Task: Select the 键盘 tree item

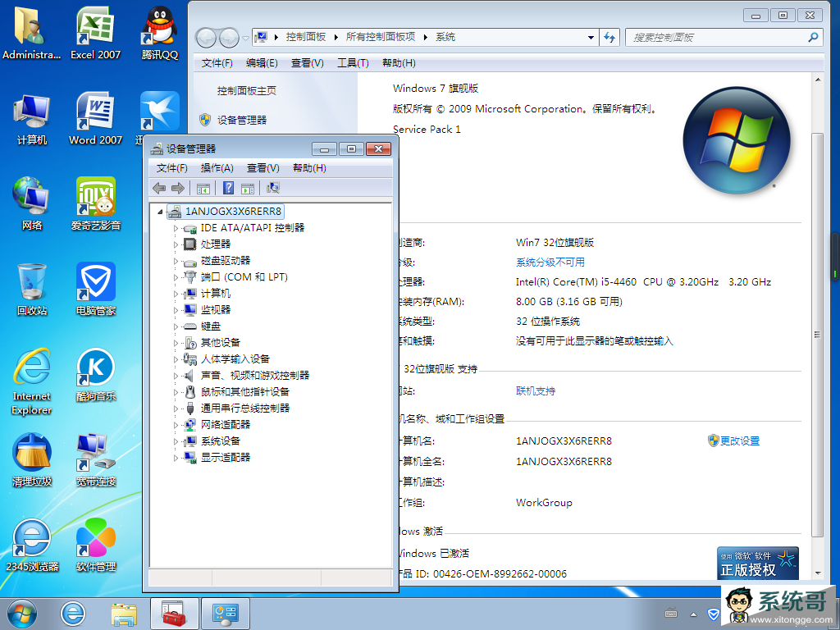Action: click(x=211, y=326)
